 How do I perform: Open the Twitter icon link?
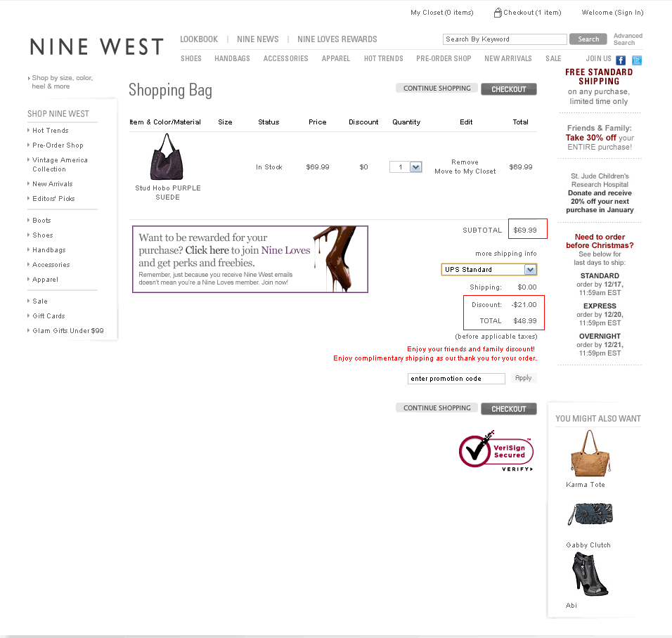click(636, 60)
